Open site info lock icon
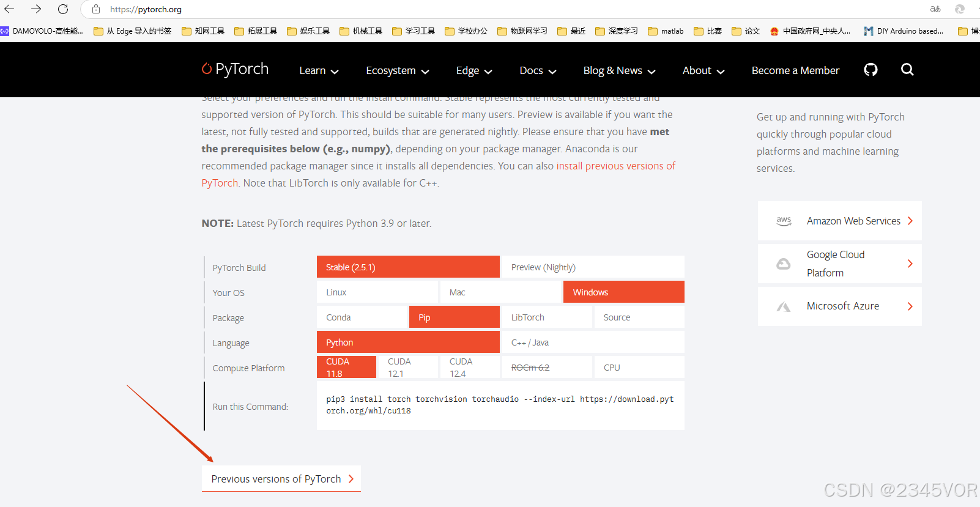This screenshot has width=980, height=507. [96, 9]
